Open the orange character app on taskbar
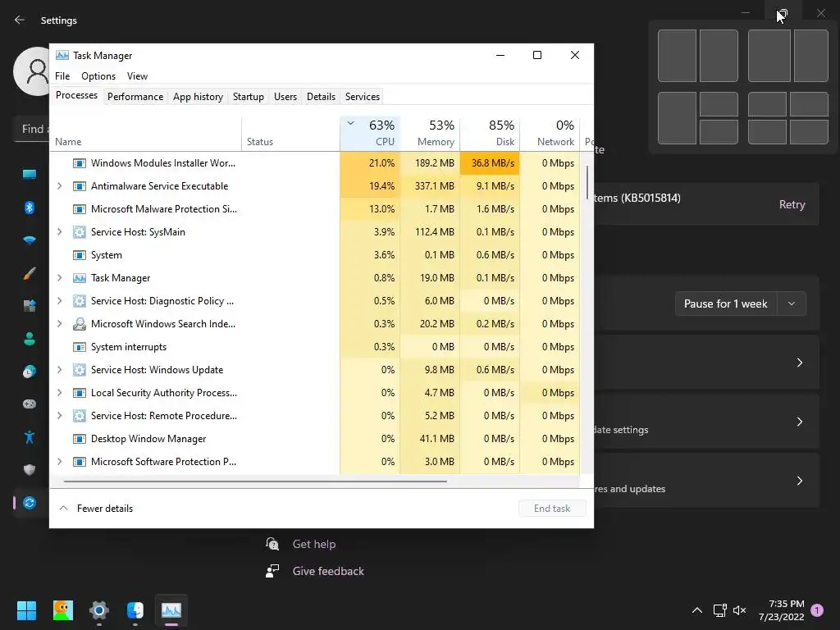The image size is (840, 630). (x=62, y=610)
